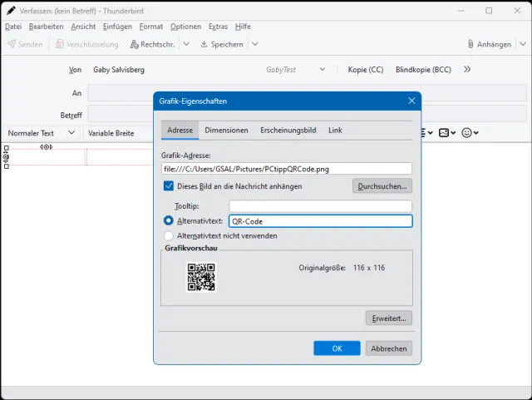Image resolution: width=532 pixels, height=400 pixels.
Task: Click the Durchsuchen... button
Action: [x=382, y=186]
